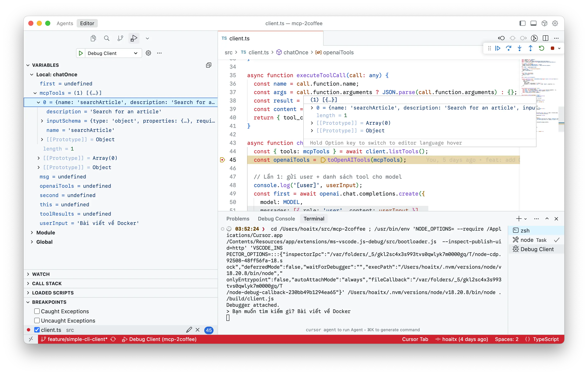Click the feature/simple-cli-client branch in status bar

point(77,339)
